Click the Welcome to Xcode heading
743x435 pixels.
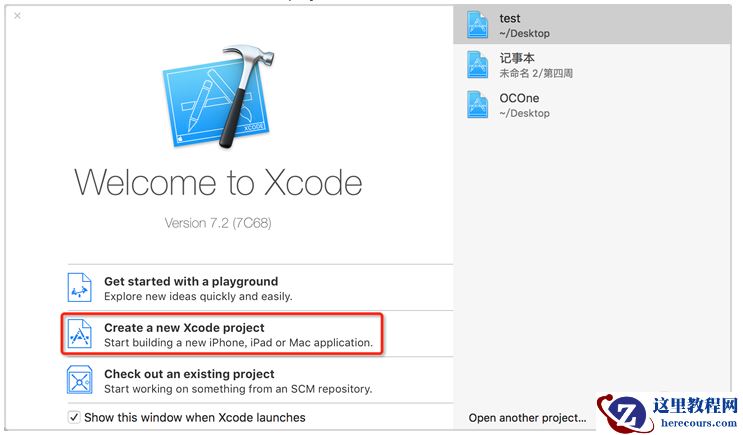218,182
